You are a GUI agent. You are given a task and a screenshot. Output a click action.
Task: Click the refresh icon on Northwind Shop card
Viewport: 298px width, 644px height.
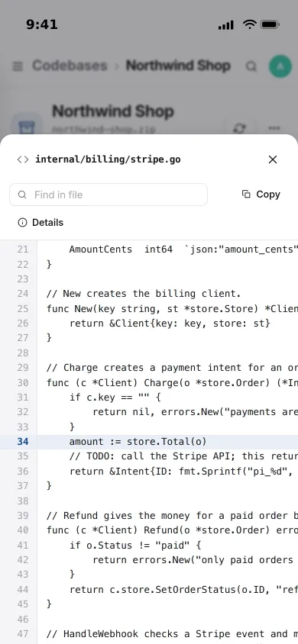tap(240, 128)
